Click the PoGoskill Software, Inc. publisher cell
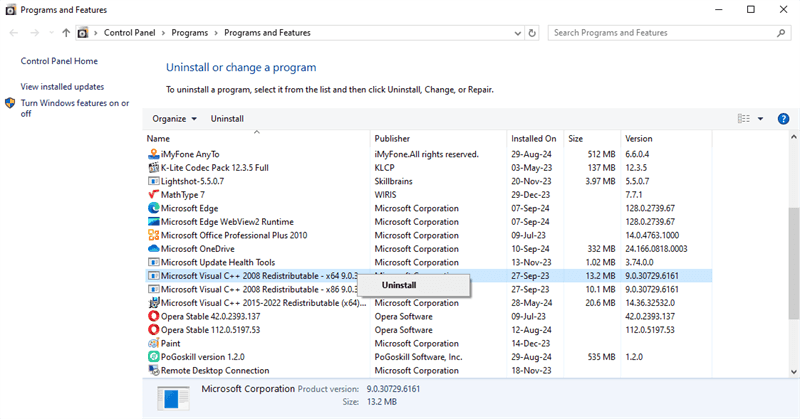Screen dimensions: 800x419 [x=418, y=357]
